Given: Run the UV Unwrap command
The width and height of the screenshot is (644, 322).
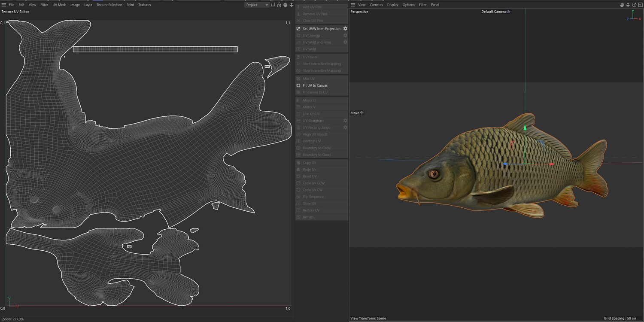Looking at the screenshot, I should pos(319,36).
